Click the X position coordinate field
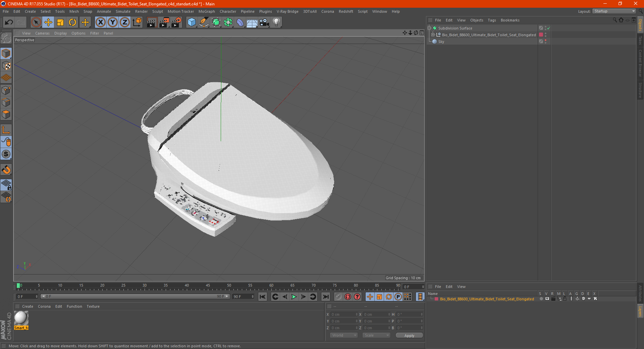644x349 pixels. [344, 314]
